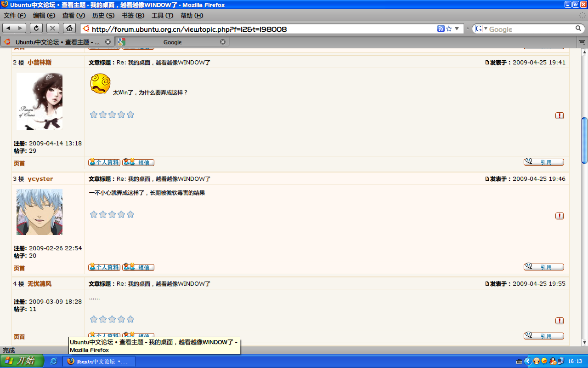This screenshot has width=588, height=368.
Task: Jump to 页首 in the 3楼 post
Action: [19, 268]
